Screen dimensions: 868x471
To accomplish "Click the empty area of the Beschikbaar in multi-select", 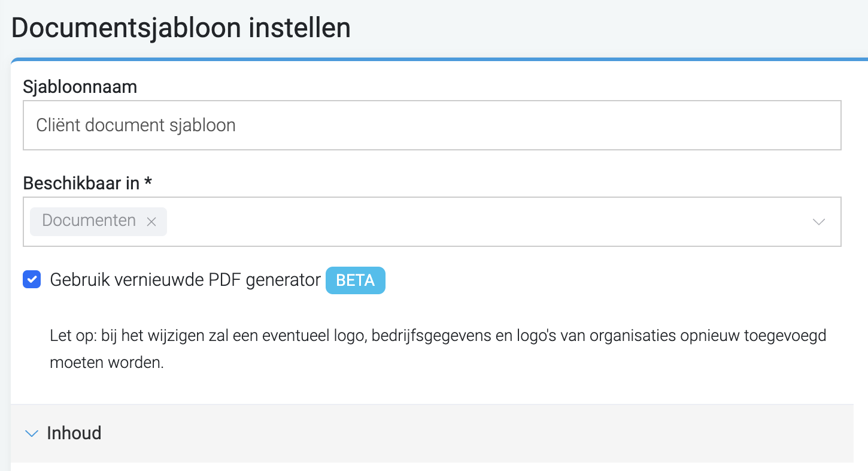I will click(485, 222).
